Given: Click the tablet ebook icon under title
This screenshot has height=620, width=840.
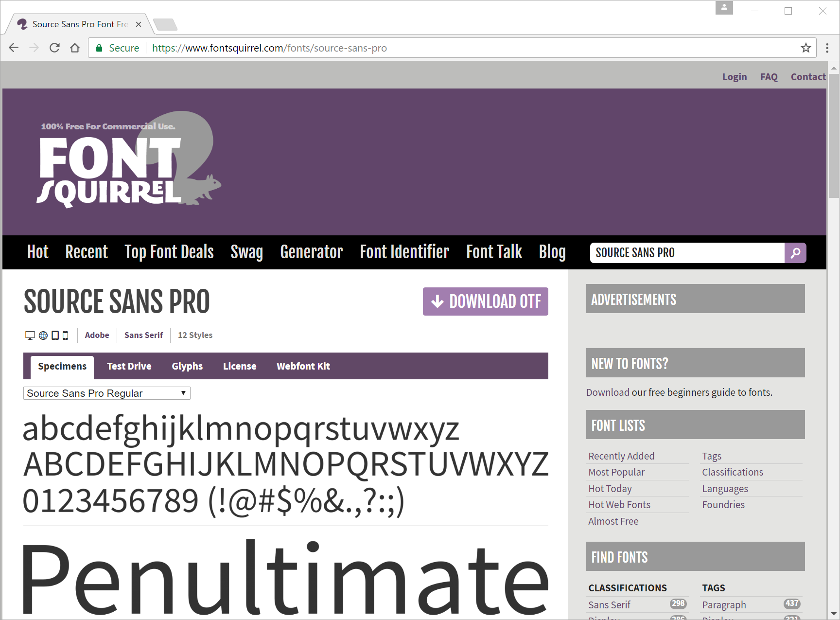Looking at the screenshot, I should pos(55,335).
